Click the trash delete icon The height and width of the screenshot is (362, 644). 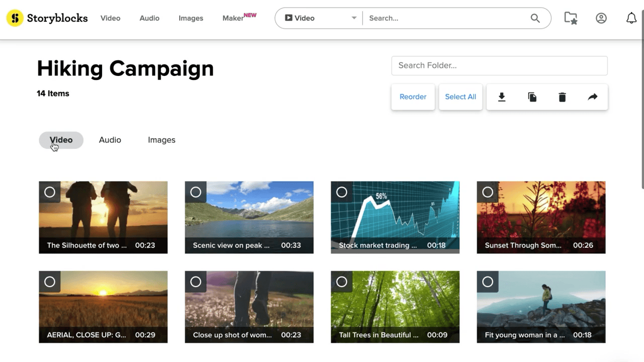click(x=562, y=97)
